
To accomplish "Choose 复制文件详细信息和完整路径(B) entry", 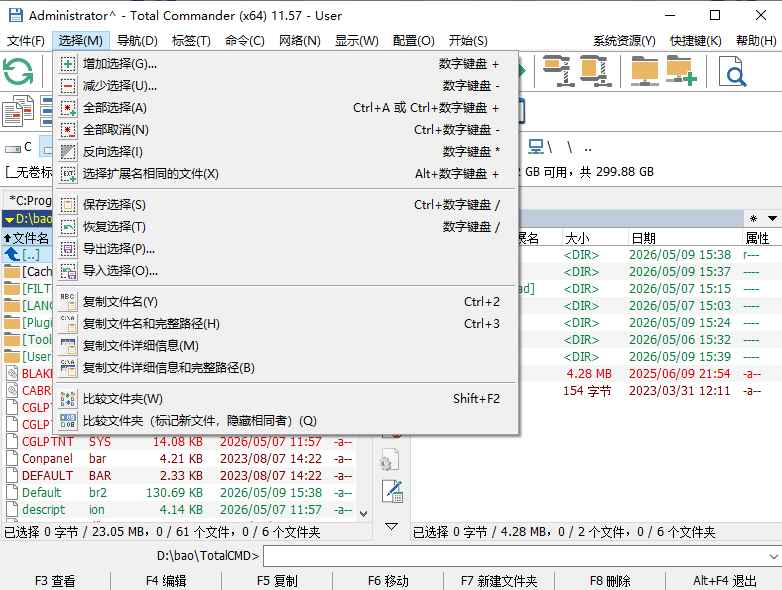I will pyautogui.click(x=286, y=368).
